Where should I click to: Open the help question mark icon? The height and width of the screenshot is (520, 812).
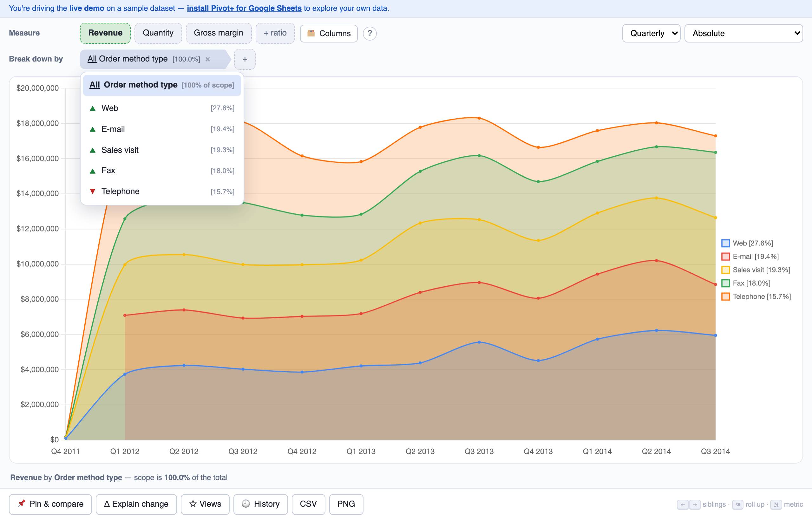(x=370, y=33)
